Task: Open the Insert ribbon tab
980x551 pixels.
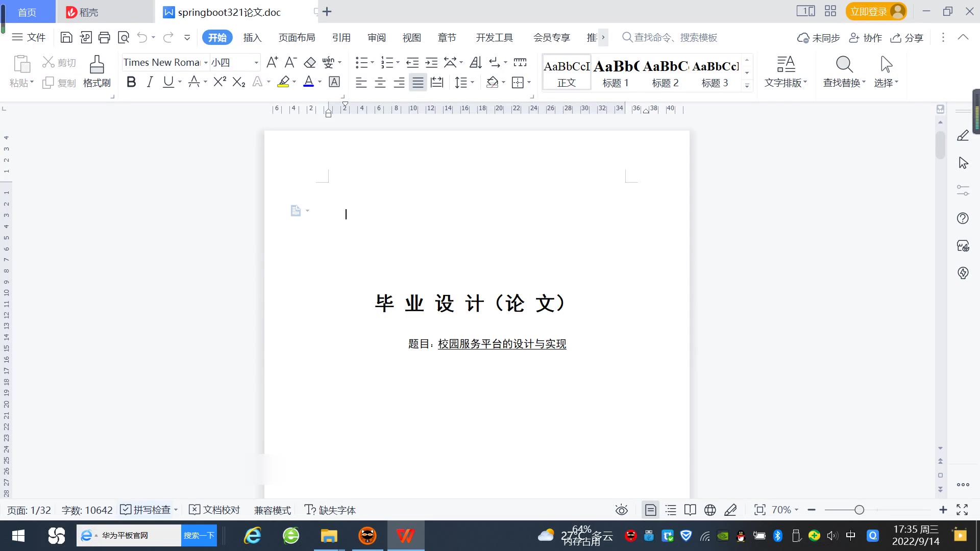Action: tap(252, 37)
